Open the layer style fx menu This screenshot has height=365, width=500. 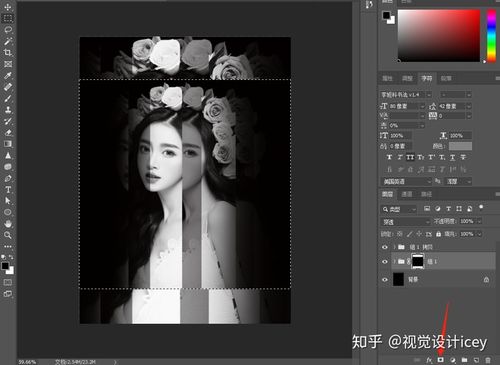pos(429,360)
